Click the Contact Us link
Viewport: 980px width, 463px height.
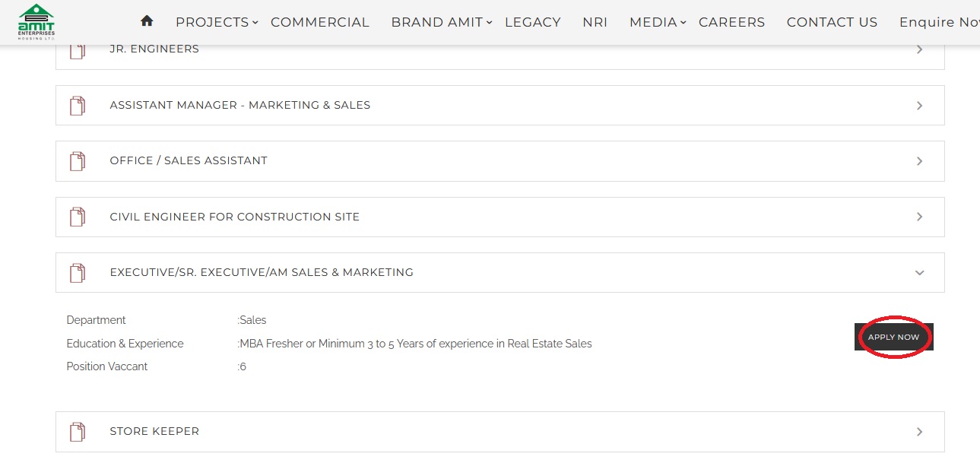832,22
